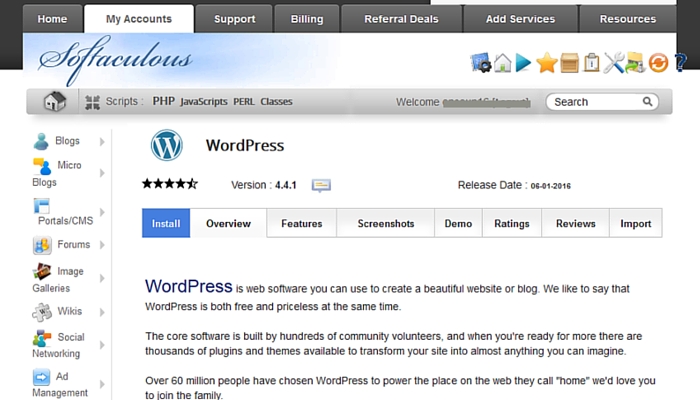Select JavaScripts scripts link
This screenshot has width=700, height=400.
click(x=204, y=102)
